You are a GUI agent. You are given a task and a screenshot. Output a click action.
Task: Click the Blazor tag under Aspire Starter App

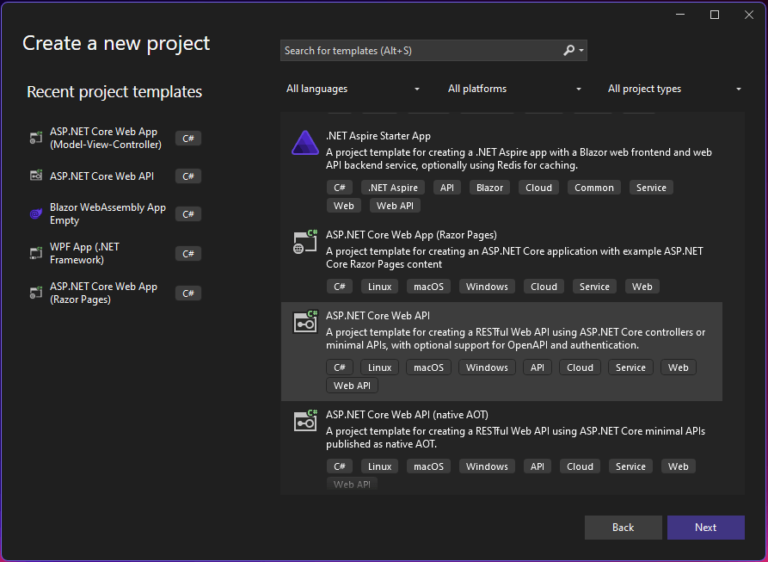(x=489, y=188)
